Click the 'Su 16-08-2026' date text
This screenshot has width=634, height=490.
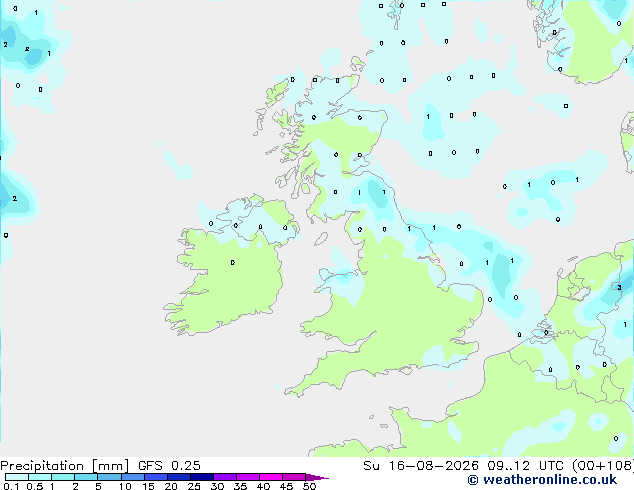point(421,466)
